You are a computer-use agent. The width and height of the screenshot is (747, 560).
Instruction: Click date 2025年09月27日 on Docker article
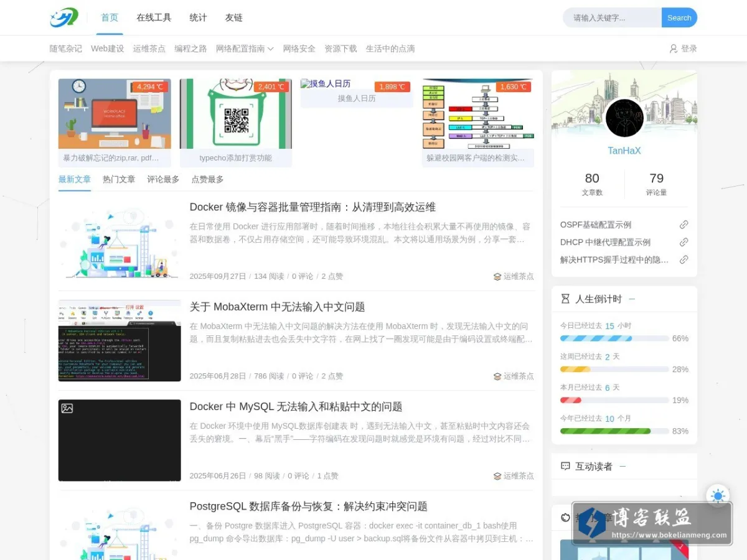(x=218, y=276)
